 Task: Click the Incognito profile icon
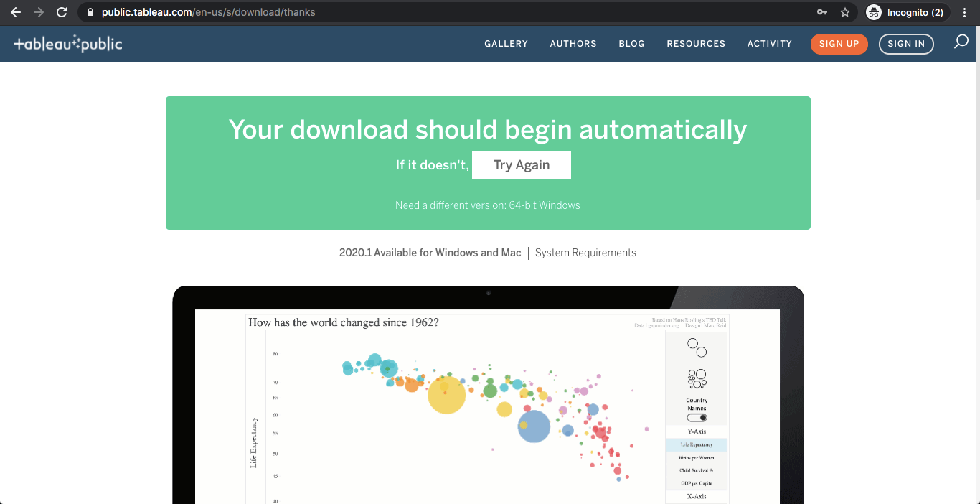873,12
